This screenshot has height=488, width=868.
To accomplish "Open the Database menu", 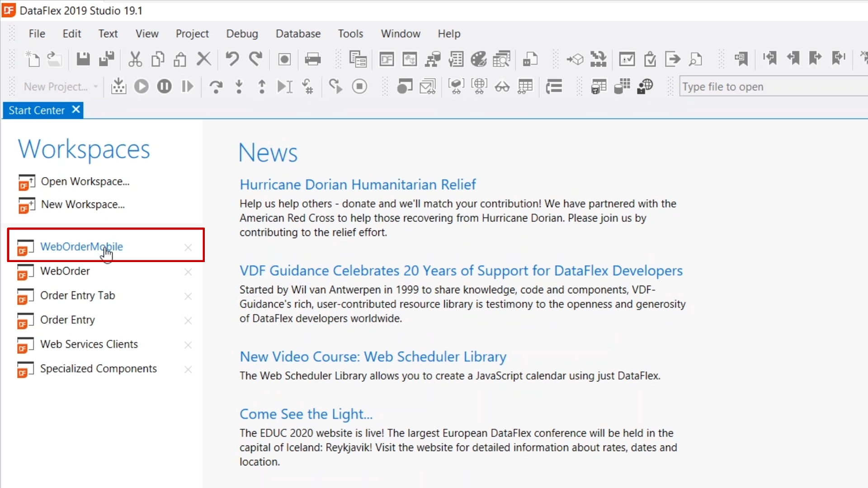I will click(298, 33).
